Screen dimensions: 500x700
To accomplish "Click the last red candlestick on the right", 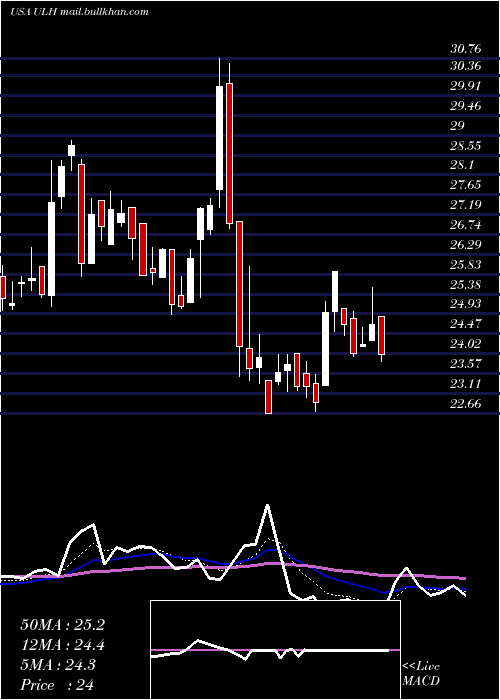I will tap(381, 335).
